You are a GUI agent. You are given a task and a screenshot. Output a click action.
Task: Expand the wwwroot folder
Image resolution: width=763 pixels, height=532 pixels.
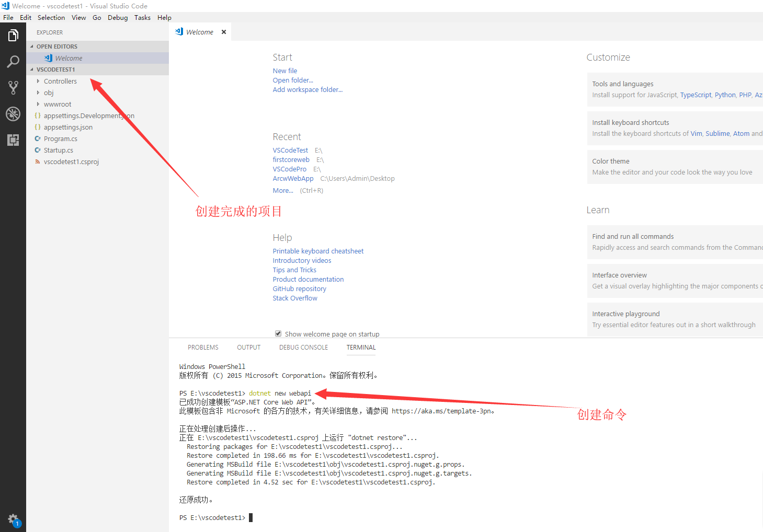point(57,105)
